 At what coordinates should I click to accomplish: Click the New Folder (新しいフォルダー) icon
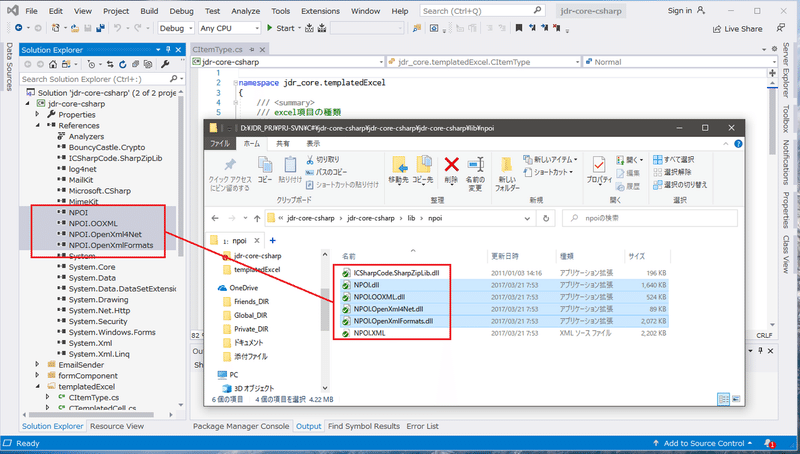[x=506, y=165]
